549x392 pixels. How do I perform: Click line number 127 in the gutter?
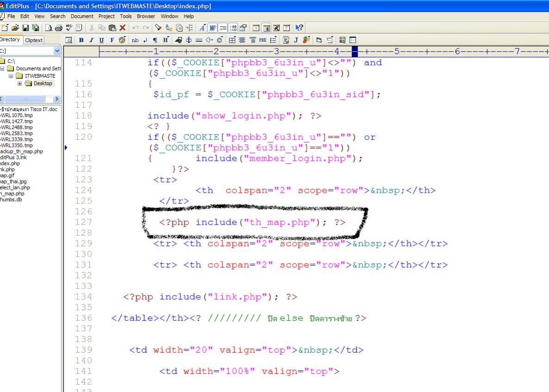[83, 222]
